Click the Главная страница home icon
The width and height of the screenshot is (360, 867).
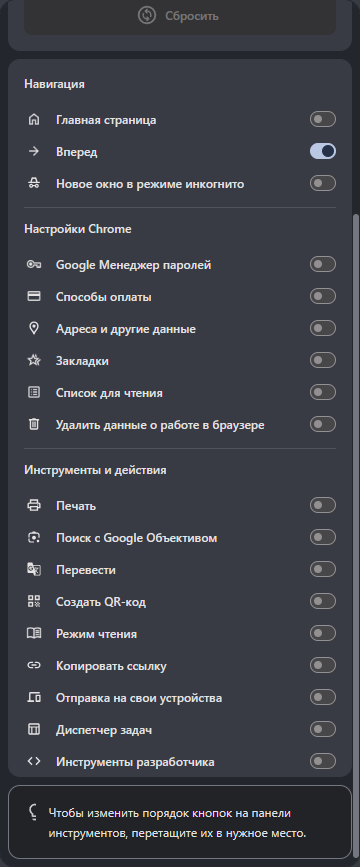tap(34, 119)
